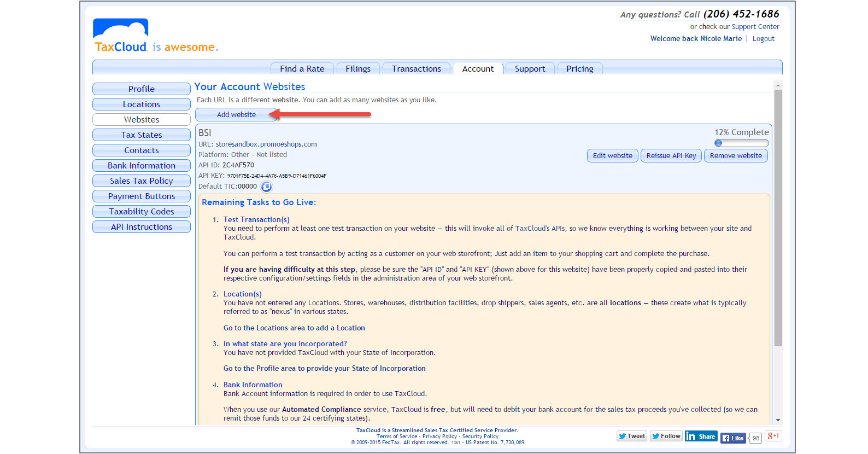This screenshot has height=454, width=868.
Task: Open the Profile sidebar section
Action: (x=142, y=89)
